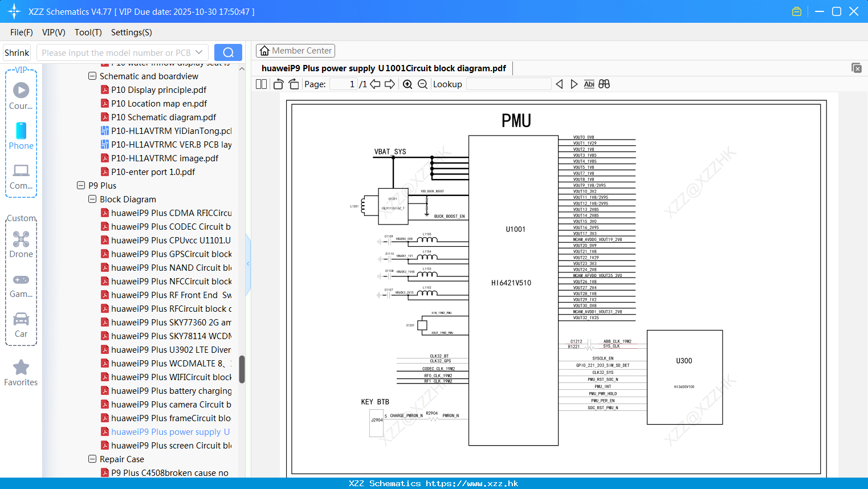Viewport: 868px width, 489px height.
Task: Open huaweiP9 Plus CPUvcc U1101 file
Action: tap(166, 240)
